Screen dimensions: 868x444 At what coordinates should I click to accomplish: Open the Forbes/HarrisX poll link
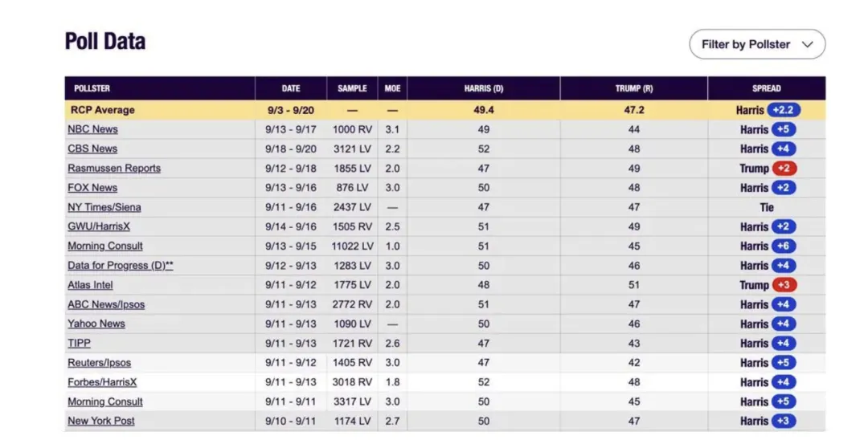102,382
